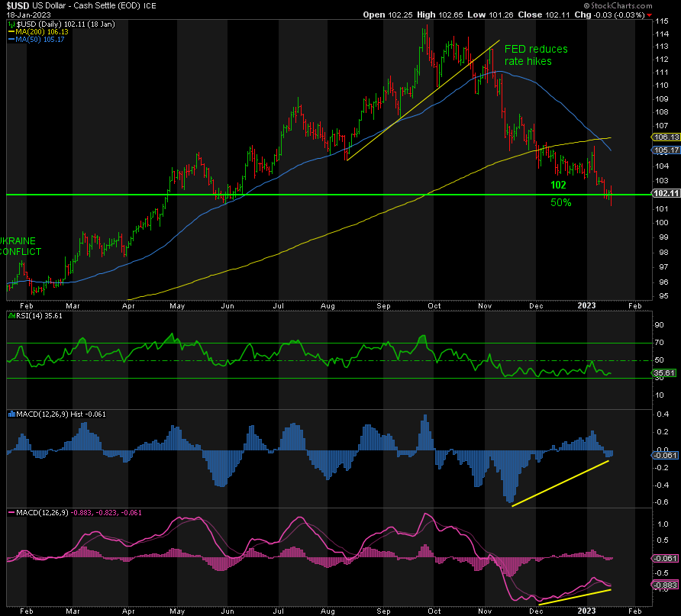
Task: Click the 105.17 MA(50) axis value tag
Action: point(665,150)
